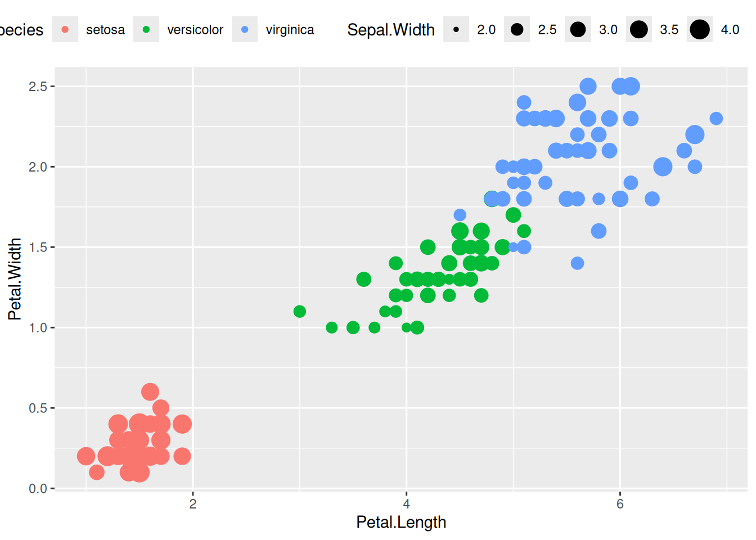Select the 2.5 Sepal.Width size key
The width and height of the screenshot is (756, 540).
[517, 29]
